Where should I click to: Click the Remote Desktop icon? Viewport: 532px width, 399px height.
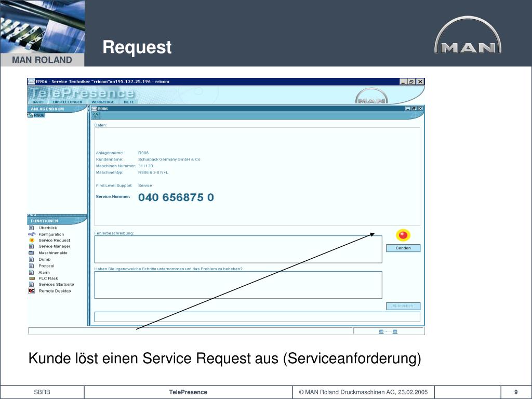click(x=31, y=291)
